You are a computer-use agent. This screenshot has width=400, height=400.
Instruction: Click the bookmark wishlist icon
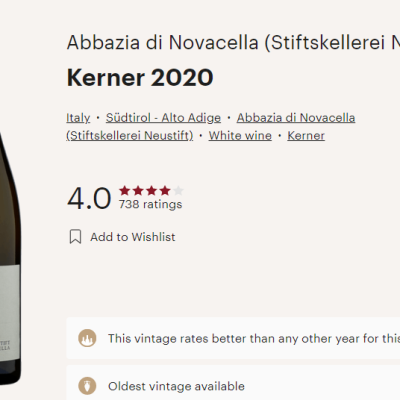75,237
